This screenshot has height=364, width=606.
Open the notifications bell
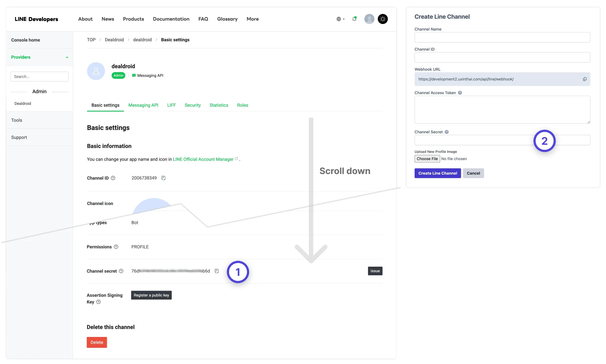(354, 19)
